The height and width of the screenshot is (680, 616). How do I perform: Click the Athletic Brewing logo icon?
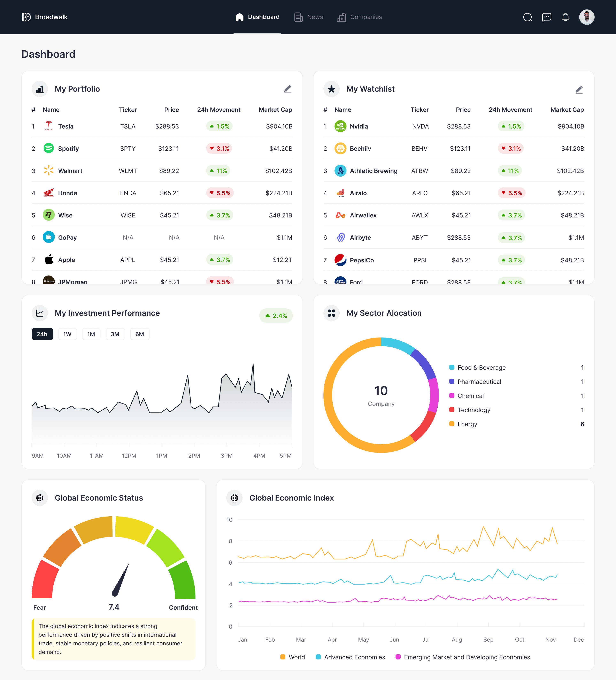(340, 171)
